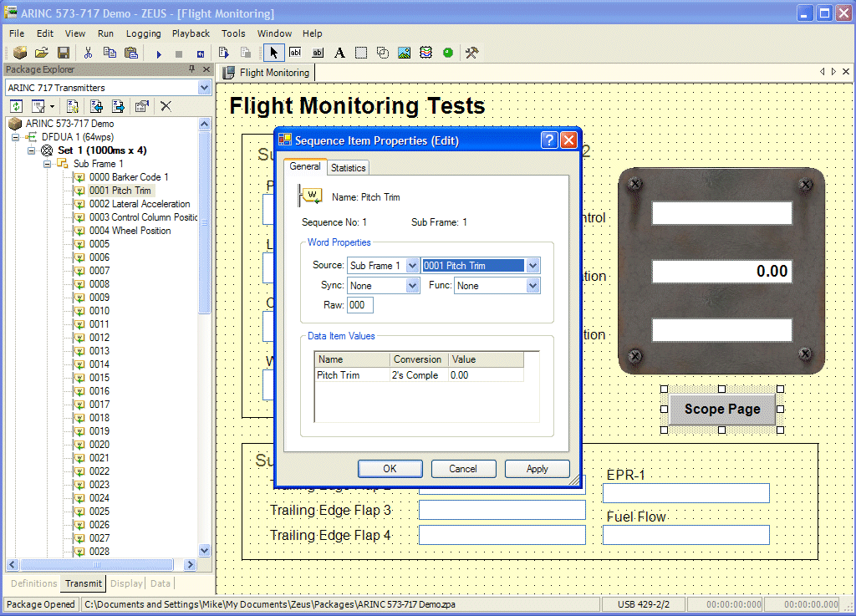Collapse the Set 1 (1000ms x 4) node
The image size is (856, 616).
pyautogui.click(x=31, y=150)
